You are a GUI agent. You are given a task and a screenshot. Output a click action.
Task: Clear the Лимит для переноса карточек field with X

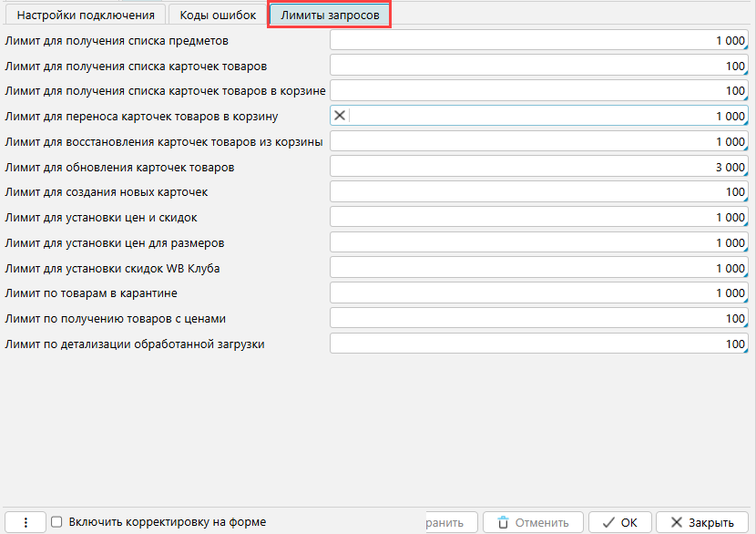coord(340,116)
